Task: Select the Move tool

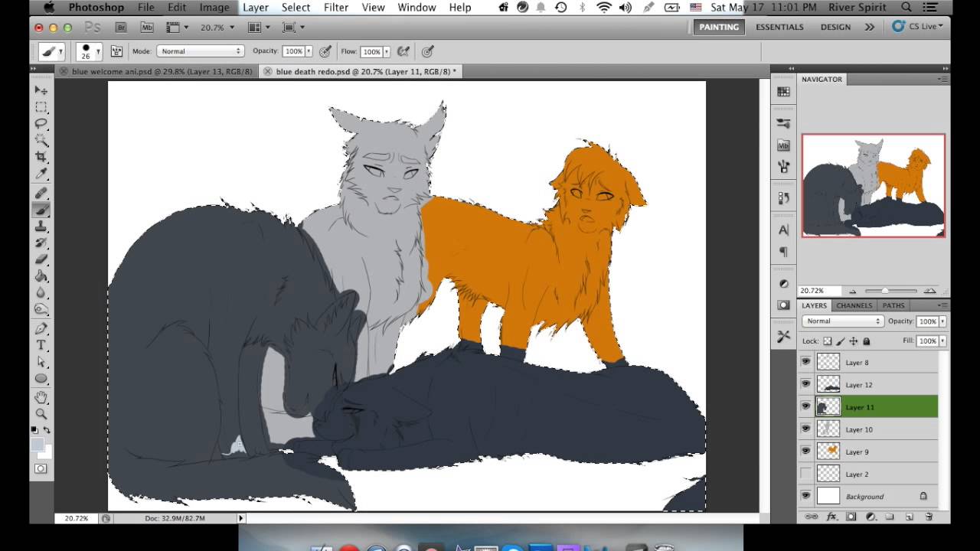Action: (41, 90)
